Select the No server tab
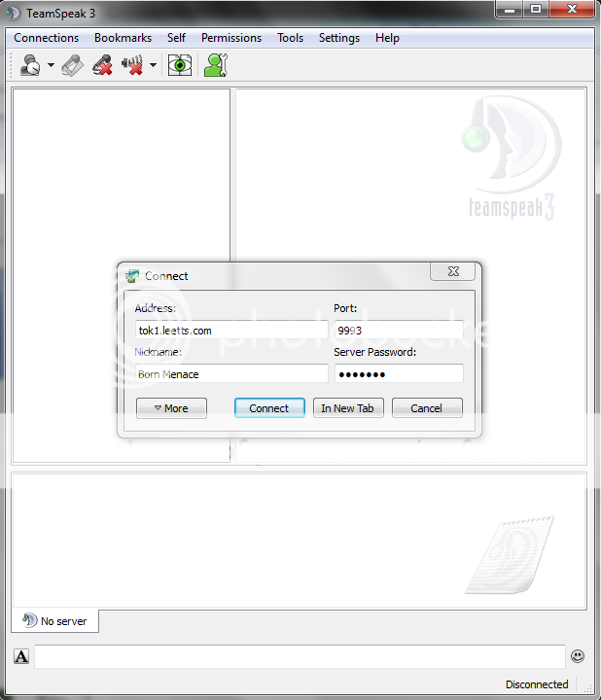This screenshot has width=601, height=700. coord(55,621)
